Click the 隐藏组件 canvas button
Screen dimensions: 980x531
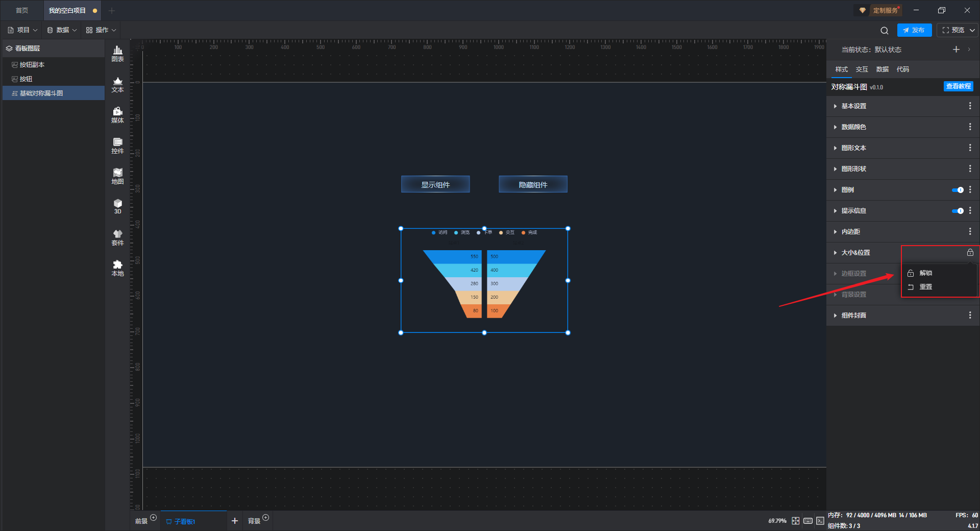[533, 184]
